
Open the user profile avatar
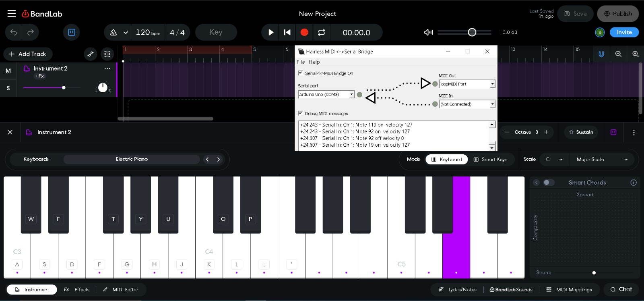600,32
